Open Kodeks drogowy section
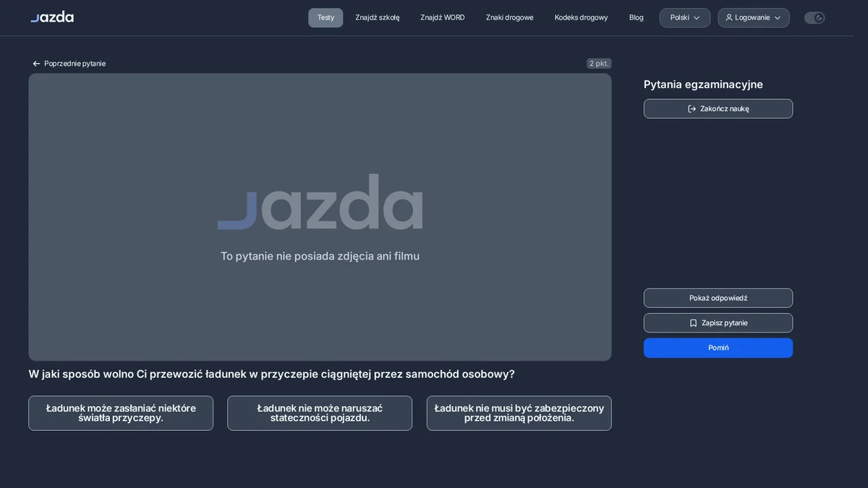The height and width of the screenshot is (488, 868). point(582,17)
